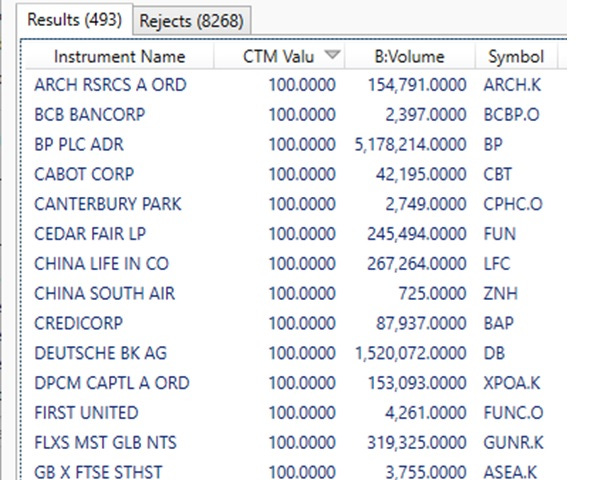Open the Rejects (8268) tab
Image resolution: width=600 pixels, height=480 pixels.
coord(191,21)
